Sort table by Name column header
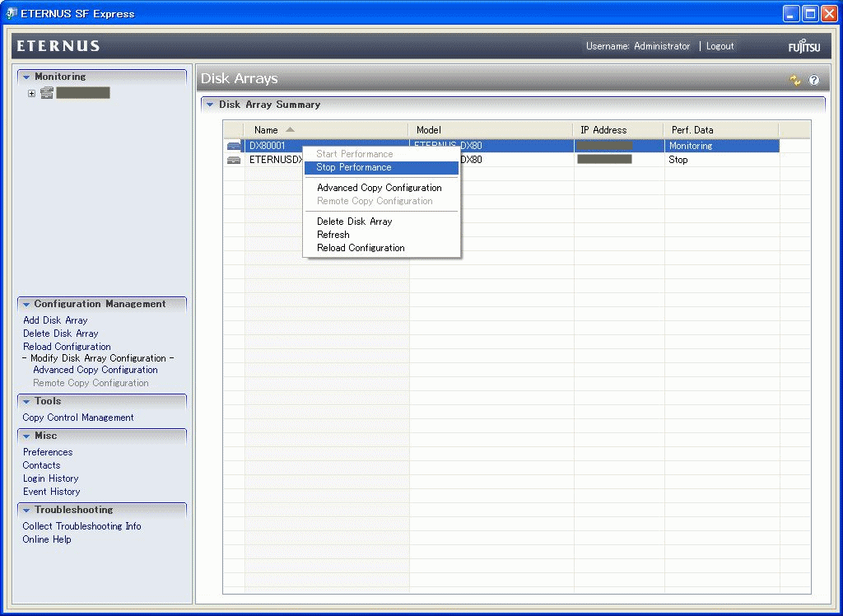The image size is (843, 616). pyautogui.click(x=326, y=130)
